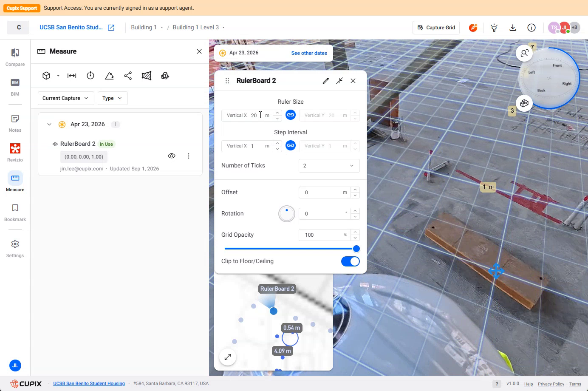Select the distance measure tool with double arrow
The image size is (588, 391).
click(72, 76)
